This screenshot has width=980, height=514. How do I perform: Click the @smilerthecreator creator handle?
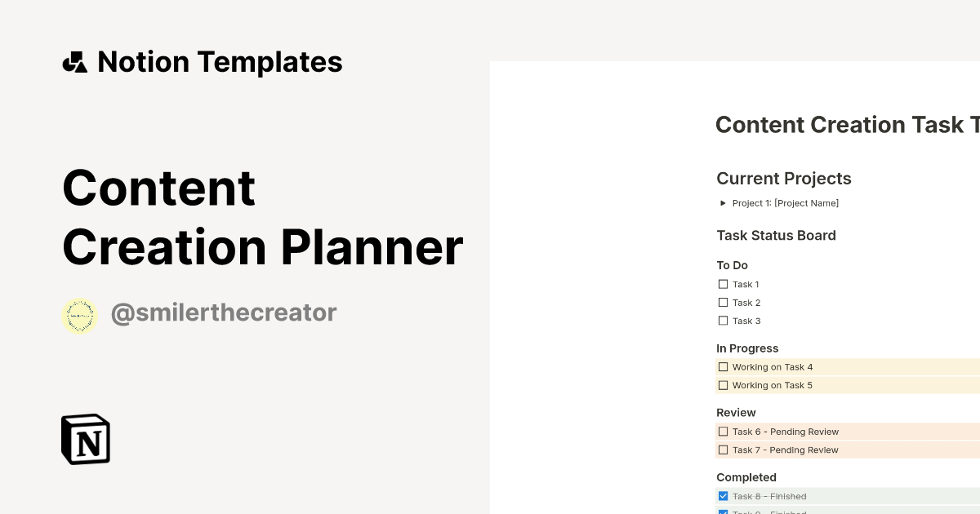click(224, 312)
